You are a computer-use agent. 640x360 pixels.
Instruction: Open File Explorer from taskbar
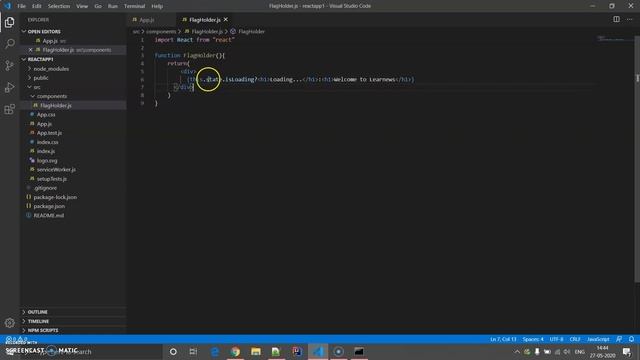(256, 351)
